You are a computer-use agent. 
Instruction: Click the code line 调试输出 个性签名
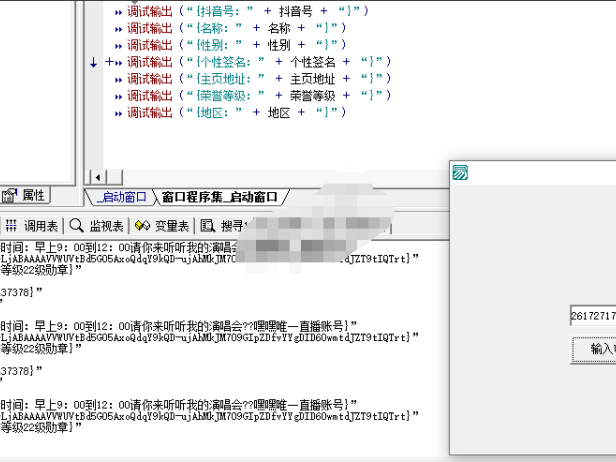(x=259, y=62)
